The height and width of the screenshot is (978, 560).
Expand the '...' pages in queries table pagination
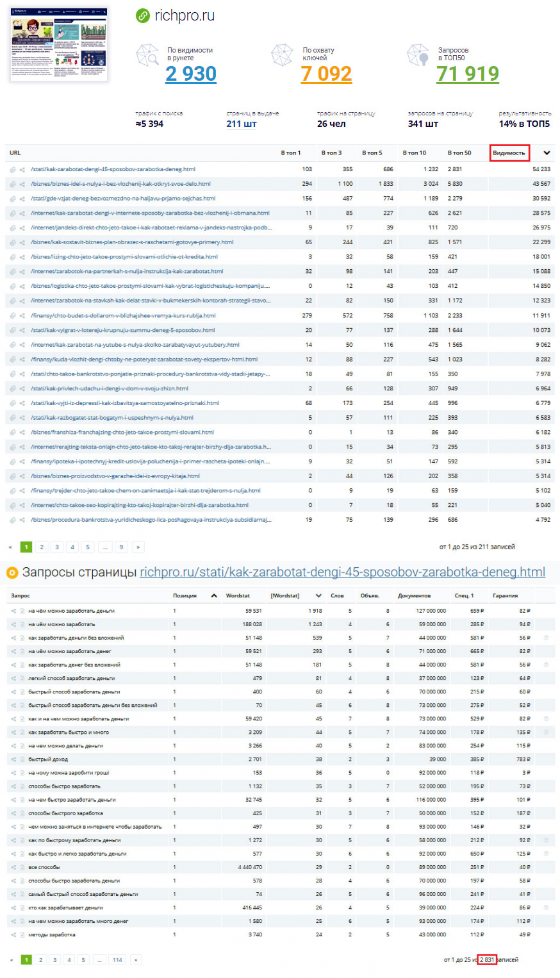tap(99, 960)
